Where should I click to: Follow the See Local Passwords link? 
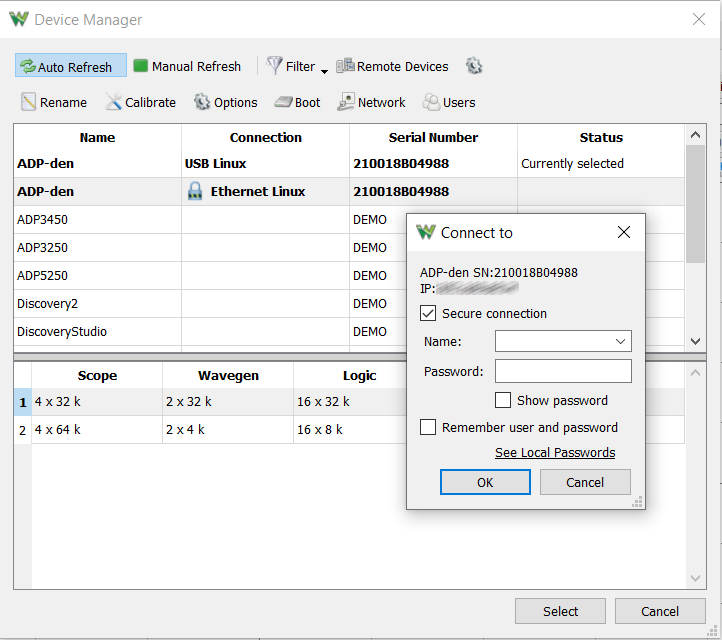(x=555, y=453)
